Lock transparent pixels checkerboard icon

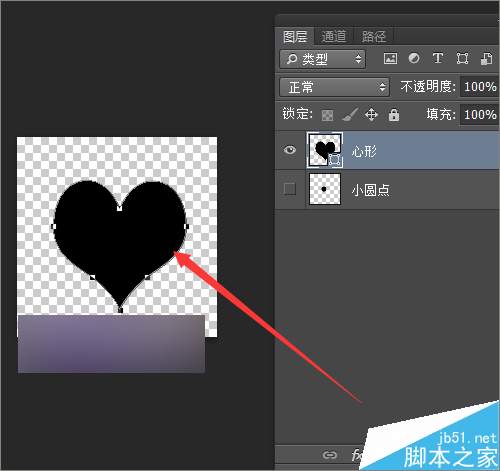click(327, 115)
